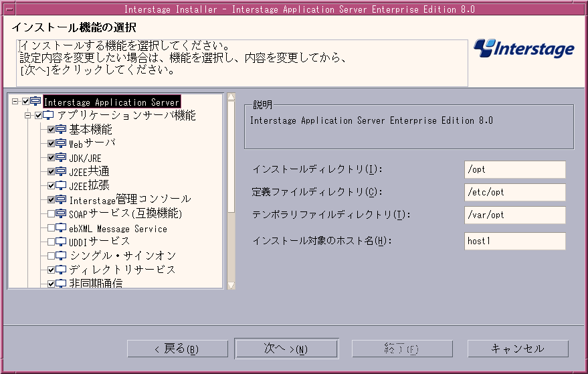Select ebXML Message Service tree label
This screenshot has width=588, height=374.
[x=118, y=228]
